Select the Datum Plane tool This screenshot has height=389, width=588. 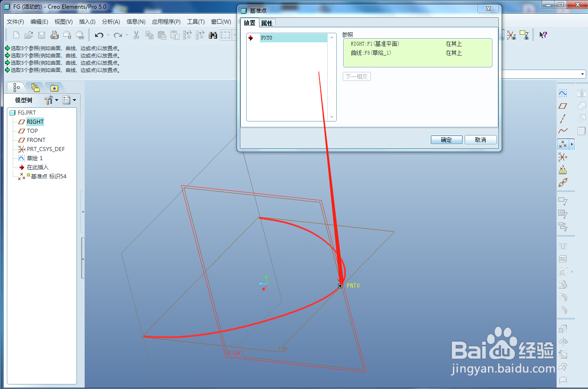click(563, 106)
